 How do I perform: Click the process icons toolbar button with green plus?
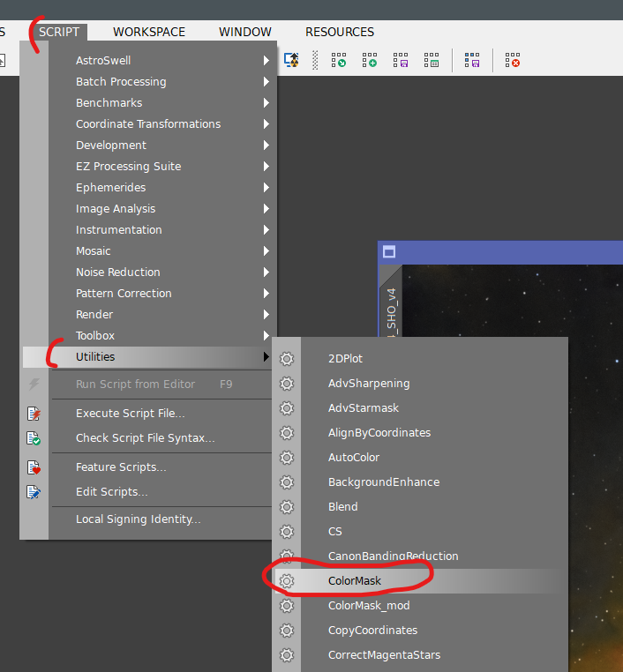370,60
